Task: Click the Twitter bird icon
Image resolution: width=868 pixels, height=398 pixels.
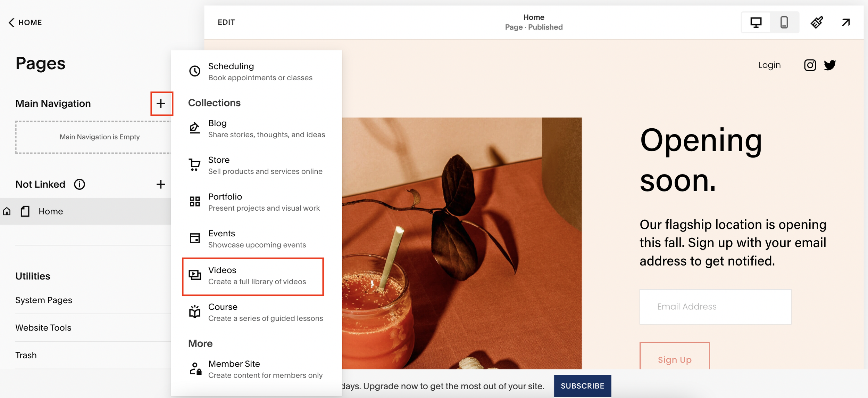Action: pos(830,65)
